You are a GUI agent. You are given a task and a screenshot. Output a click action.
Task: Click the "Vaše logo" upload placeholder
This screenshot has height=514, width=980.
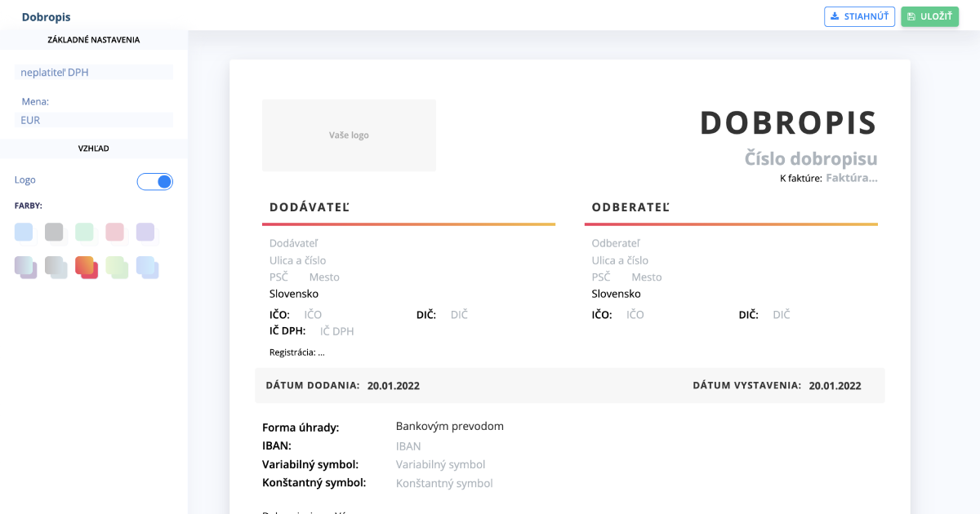tap(349, 135)
